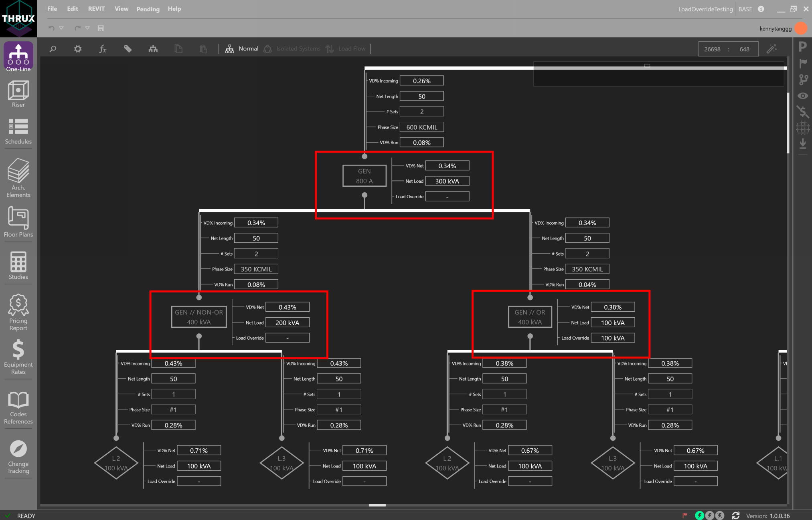Click Load Override field for GEN // OR
Viewport: 812px width, 520px height.
pos(613,338)
